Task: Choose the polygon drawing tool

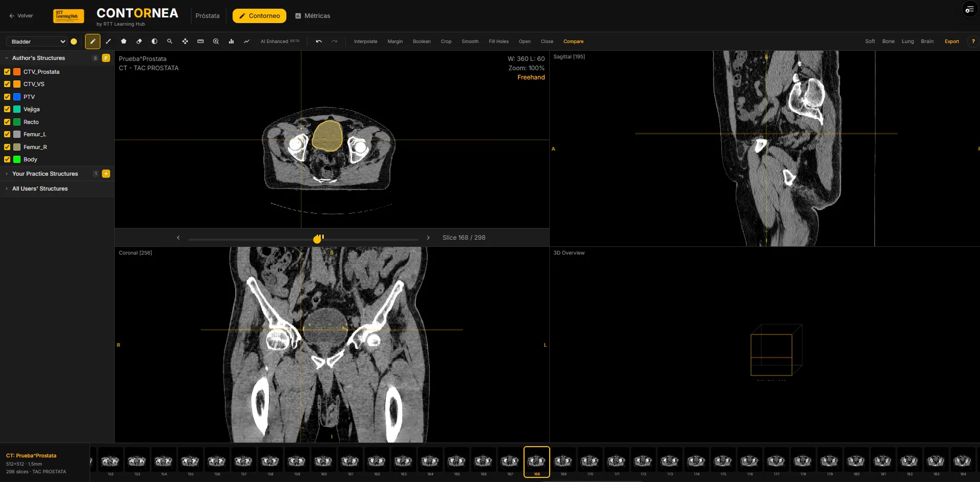Action: 123,41
